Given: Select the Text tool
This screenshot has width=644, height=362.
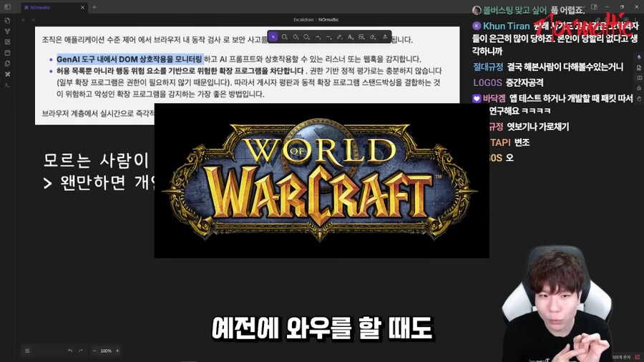Looking at the screenshot, I should coord(351,37).
